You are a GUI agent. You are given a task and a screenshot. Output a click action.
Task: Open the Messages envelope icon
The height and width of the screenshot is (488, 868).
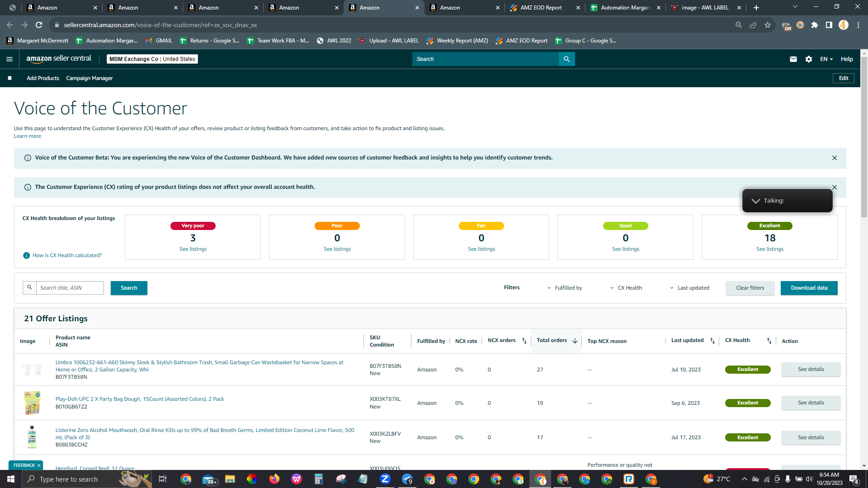coord(793,59)
